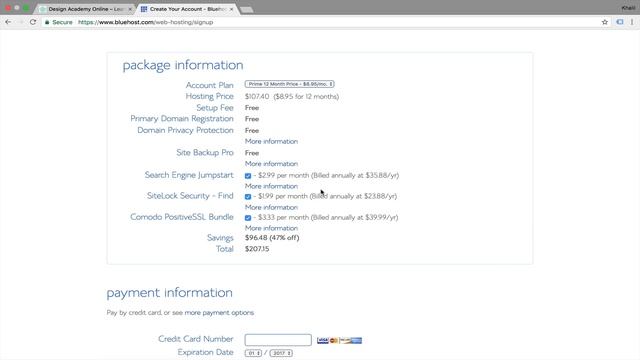
Task: Open the Account Plan dropdown
Action: [x=289, y=84]
